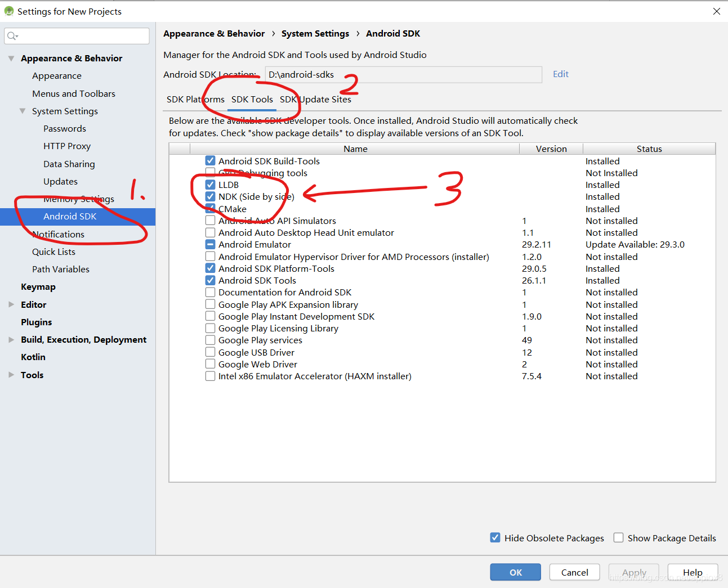This screenshot has height=588, width=728.
Task: Click version 29.2.11 of Android Emulator
Action: tap(537, 245)
